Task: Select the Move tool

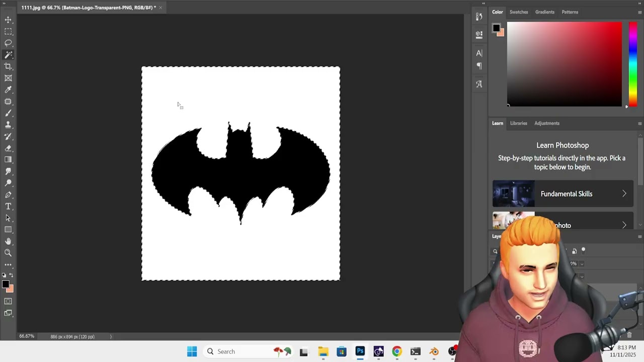Action: coord(8,20)
